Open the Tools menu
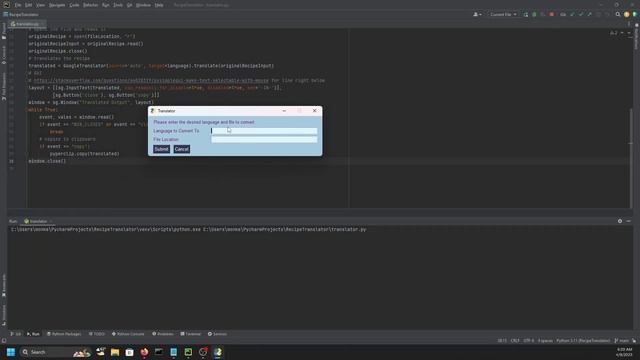Screen dimensions: 640x360 click(x=118, y=5)
